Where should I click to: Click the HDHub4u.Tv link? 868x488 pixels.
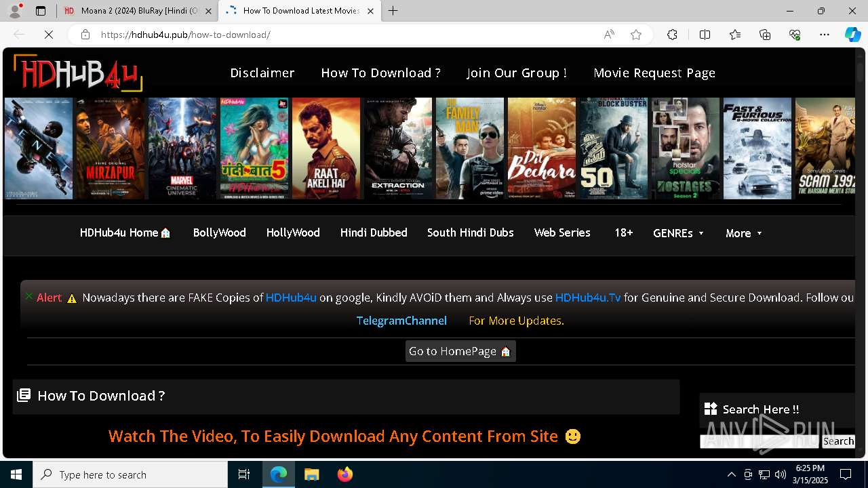click(x=588, y=298)
